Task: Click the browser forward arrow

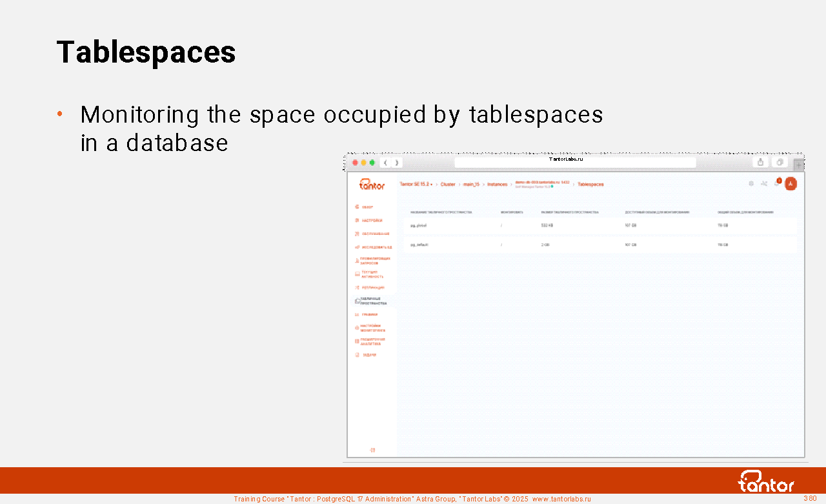Action: click(x=396, y=163)
